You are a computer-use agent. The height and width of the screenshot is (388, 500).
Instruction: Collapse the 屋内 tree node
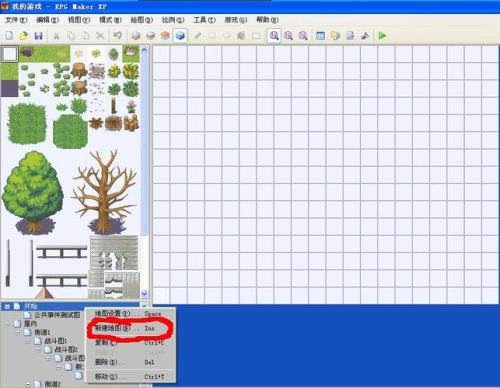tap(8, 324)
